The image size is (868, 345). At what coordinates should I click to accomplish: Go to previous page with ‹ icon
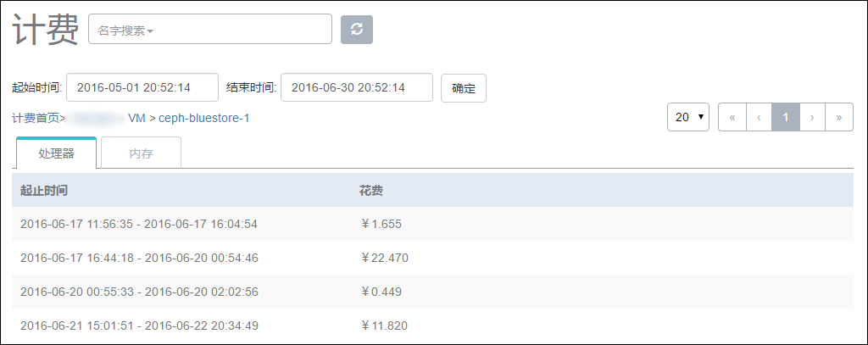pyautogui.click(x=759, y=117)
